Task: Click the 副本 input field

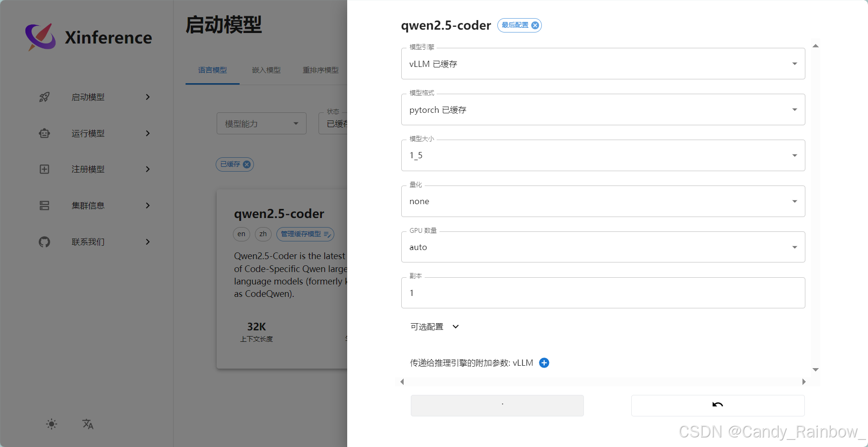Action: click(x=603, y=293)
